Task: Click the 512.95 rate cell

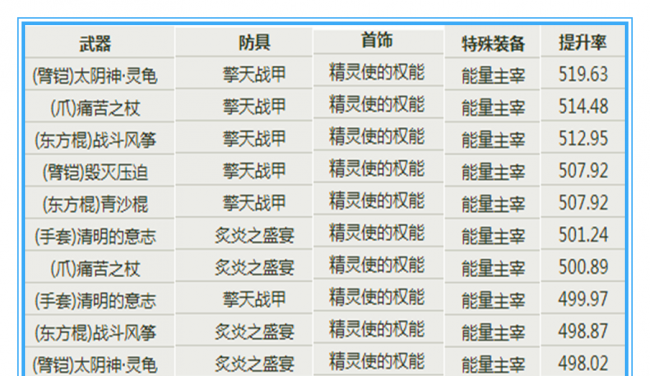Action: click(583, 138)
